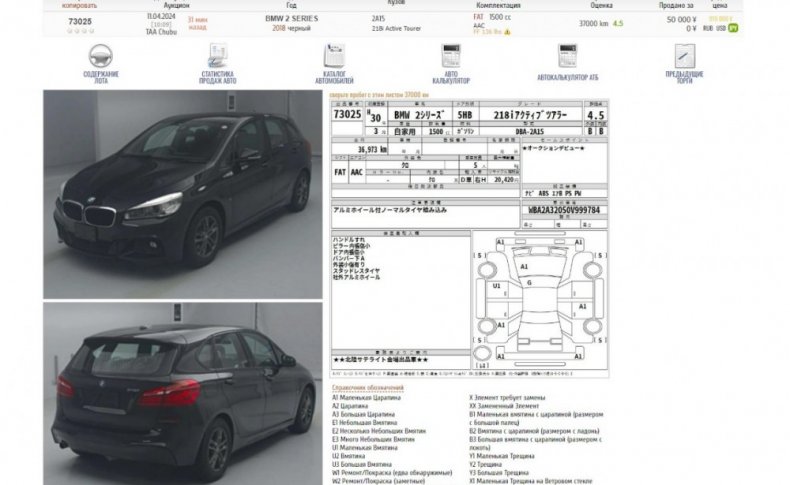Image resolution: width=790 pixels, height=485 pixels.
Task: Click the mileage check note above sheet
Action: pyautogui.click(x=379, y=95)
